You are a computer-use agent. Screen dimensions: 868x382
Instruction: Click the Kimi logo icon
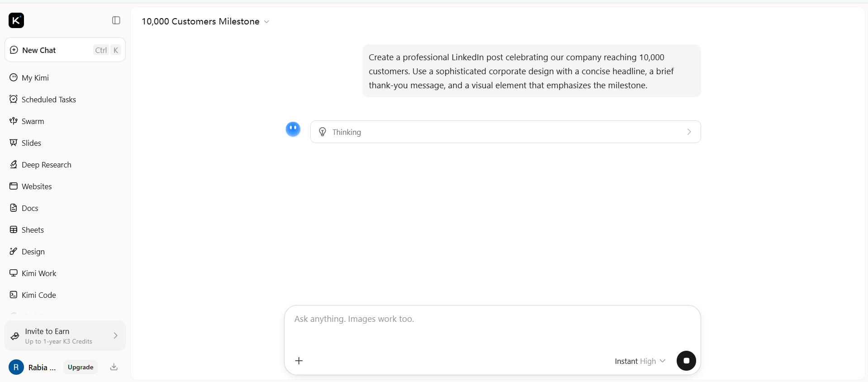click(16, 20)
